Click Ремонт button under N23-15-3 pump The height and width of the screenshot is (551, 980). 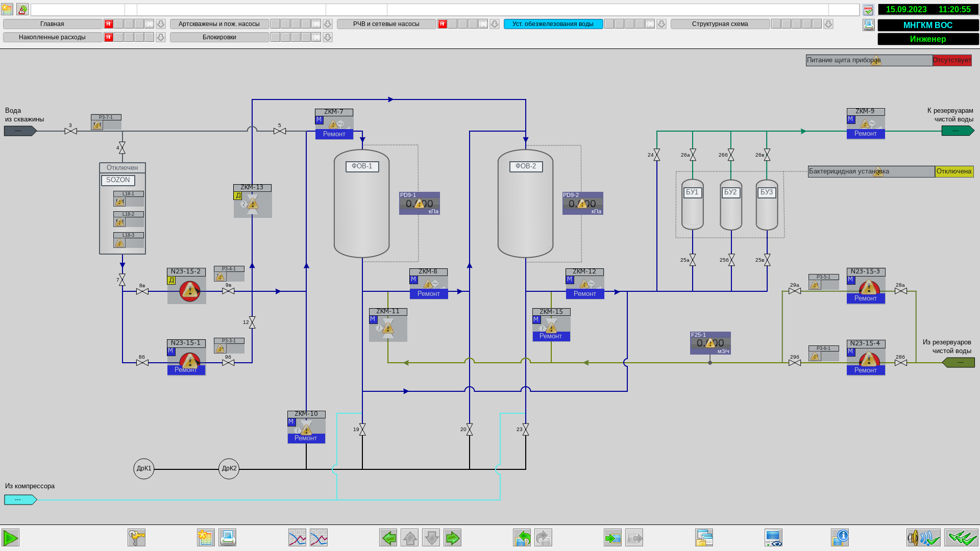[x=866, y=298]
